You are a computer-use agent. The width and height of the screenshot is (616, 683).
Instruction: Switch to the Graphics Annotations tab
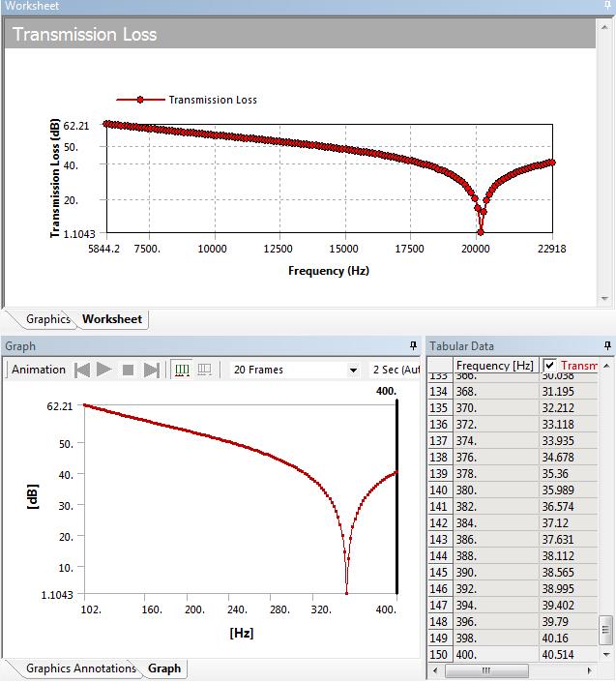click(81, 668)
